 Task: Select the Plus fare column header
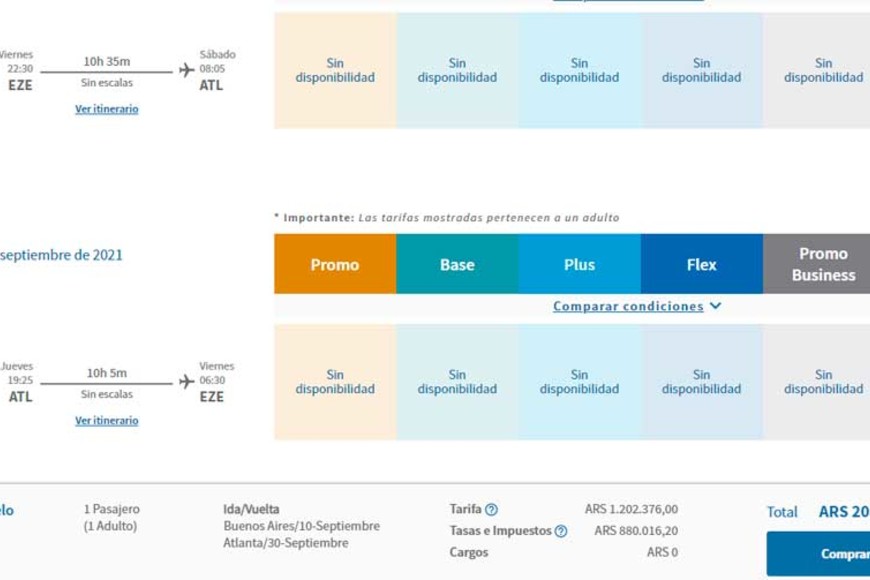point(579,265)
